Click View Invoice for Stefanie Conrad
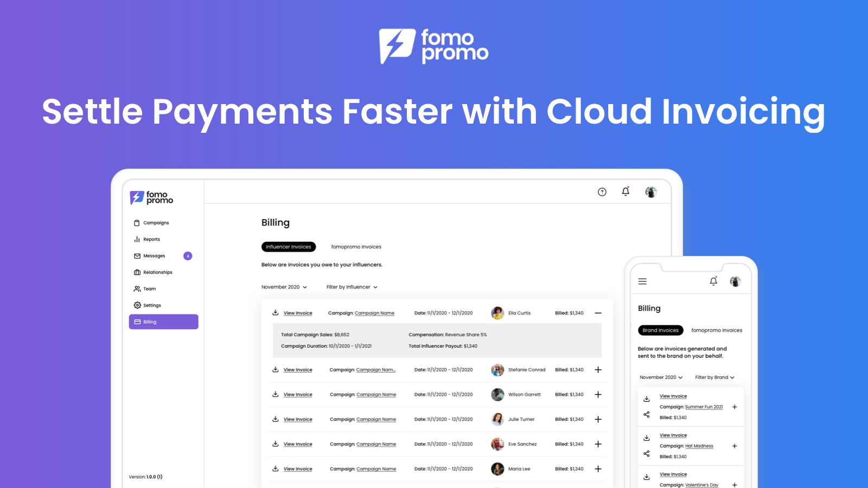This screenshot has height=488, width=868. click(298, 370)
